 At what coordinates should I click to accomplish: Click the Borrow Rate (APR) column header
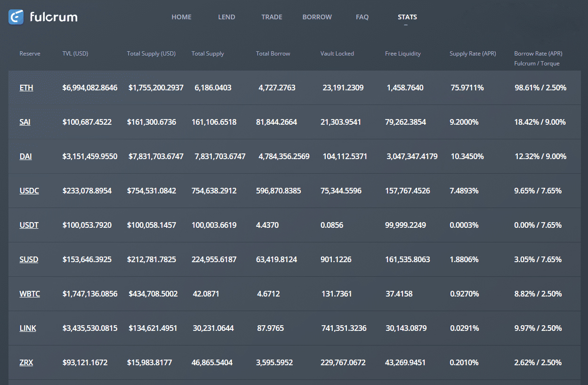click(x=538, y=54)
